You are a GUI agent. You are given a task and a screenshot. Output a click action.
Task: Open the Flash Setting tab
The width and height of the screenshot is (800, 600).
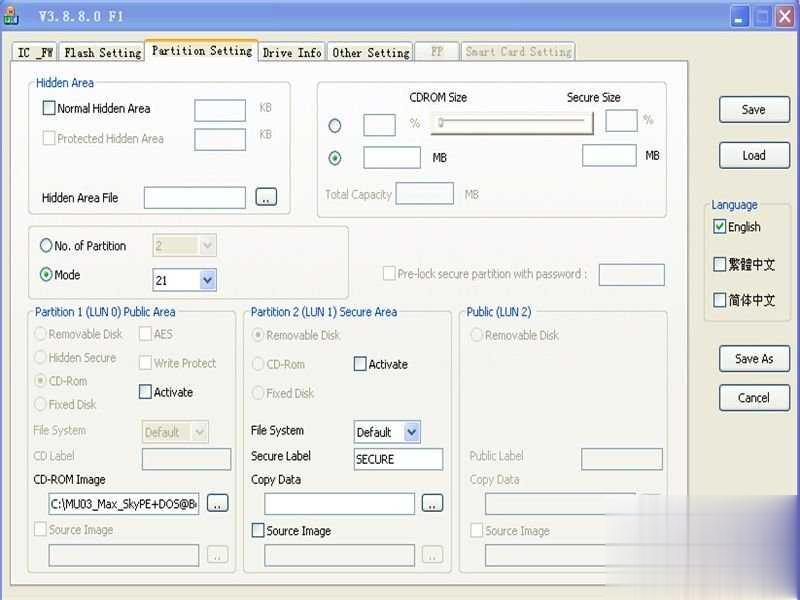[102, 52]
